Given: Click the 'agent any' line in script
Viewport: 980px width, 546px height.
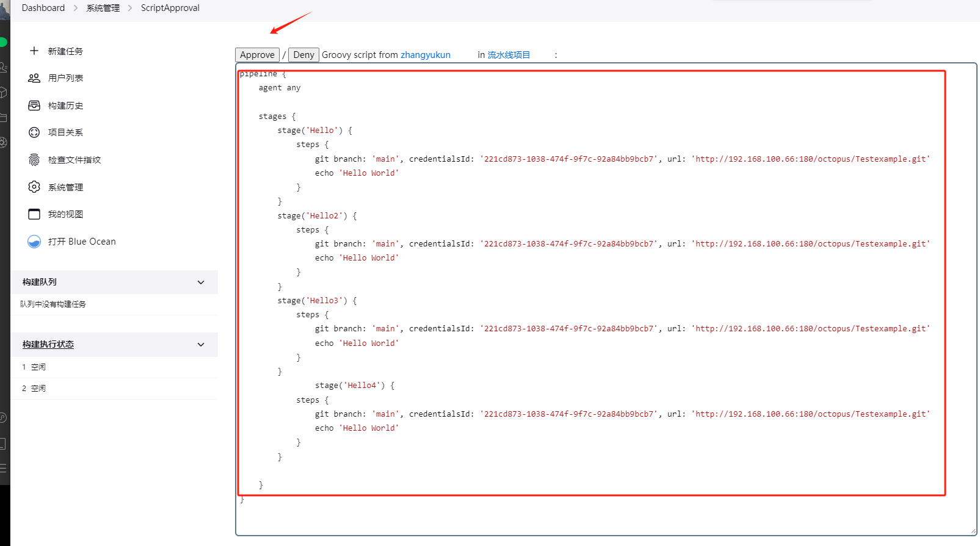Looking at the screenshot, I should [x=280, y=88].
